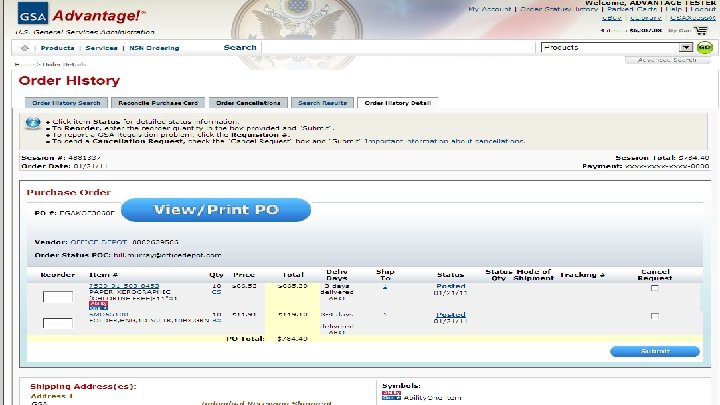720x405 pixels.
Task: Click the Logout link
Action: [x=703, y=9]
